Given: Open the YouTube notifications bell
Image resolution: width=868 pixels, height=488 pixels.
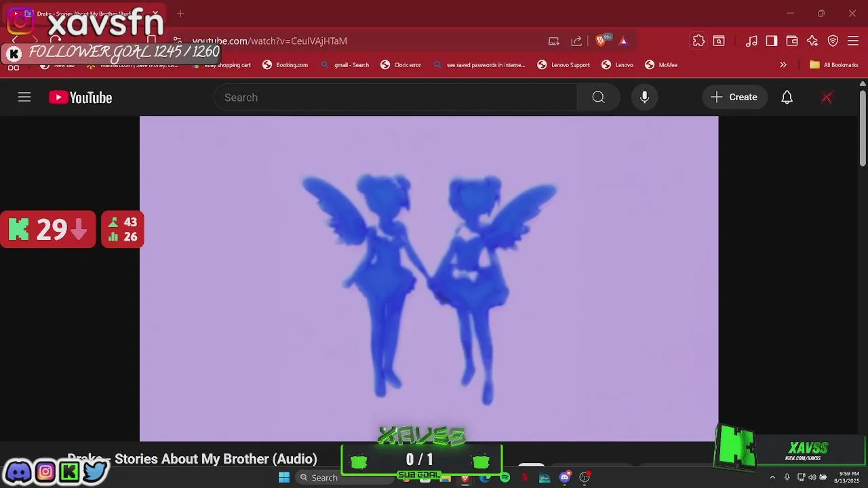Looking at the screenshot, I should [x=787, y=98].
